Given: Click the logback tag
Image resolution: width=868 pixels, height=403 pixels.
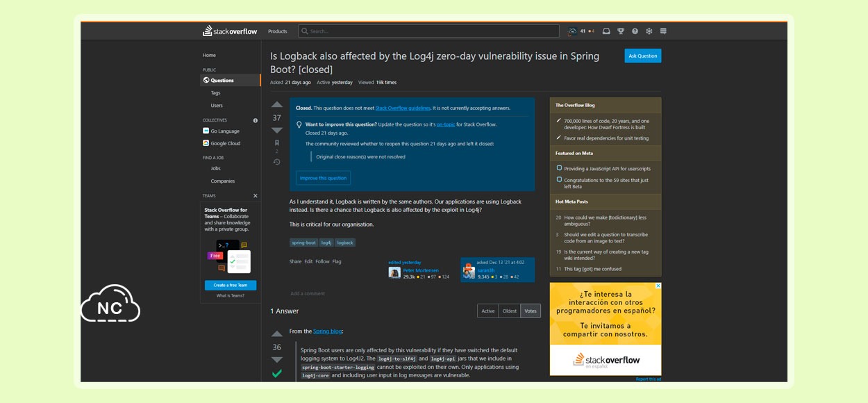Looking at the screenshot, I should click(x=345, y=242).
